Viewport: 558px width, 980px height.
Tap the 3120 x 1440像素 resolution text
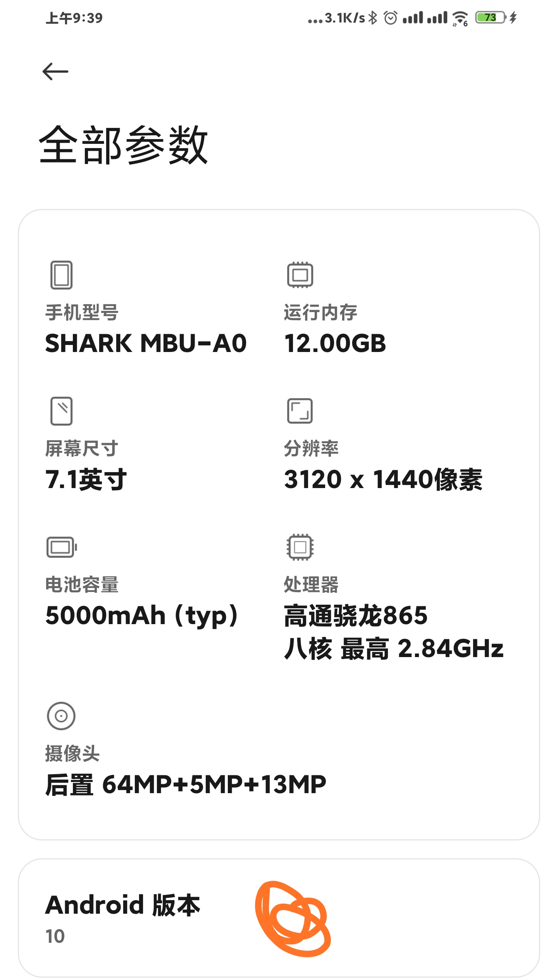pyautogui.click(x=383, y=480)
